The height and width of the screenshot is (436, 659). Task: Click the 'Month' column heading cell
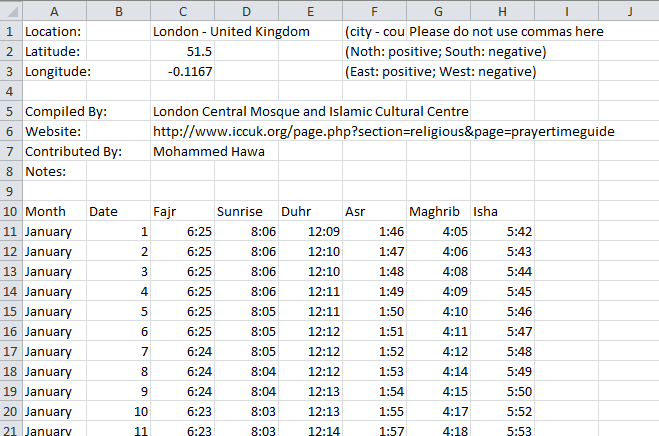(x=55, y=211)
